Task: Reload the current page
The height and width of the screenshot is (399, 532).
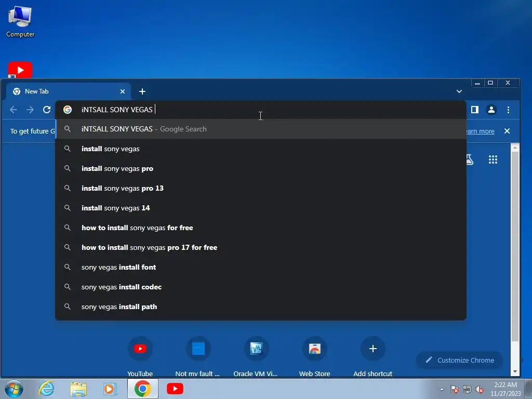Action: [47, 110]
